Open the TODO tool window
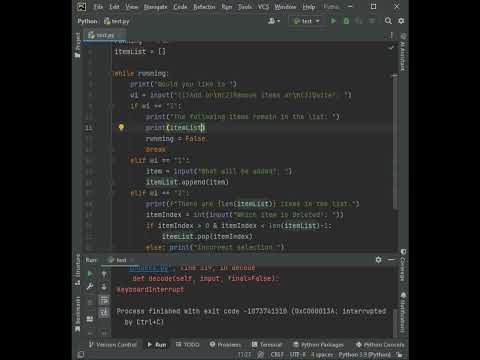Image resolution: width=480 pixels, height=360 pixels. pos(188,345)
